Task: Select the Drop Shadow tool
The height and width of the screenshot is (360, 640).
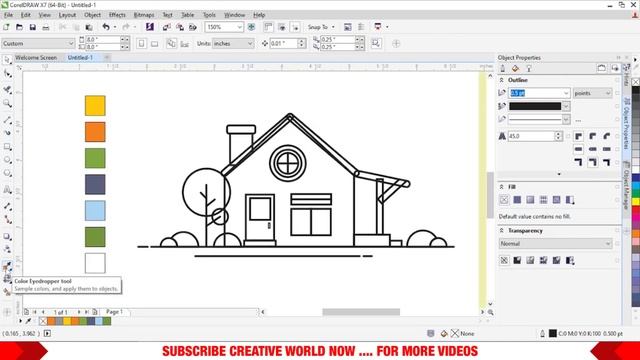Action: (7, 236)
